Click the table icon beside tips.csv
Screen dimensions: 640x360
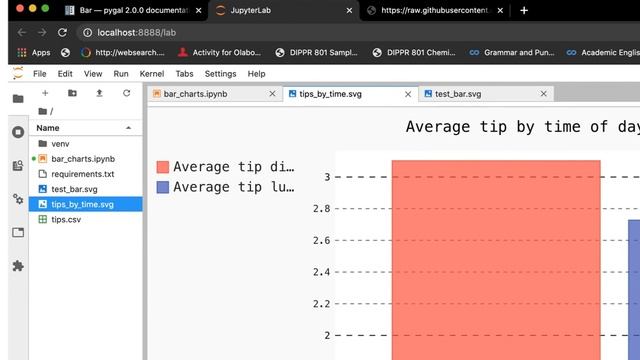[42, 219]
